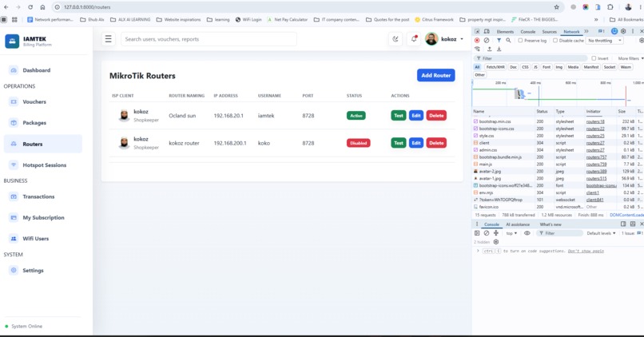
Task: Open DevTools settings gear in the top tab bar
Action: tap(623, 31)
